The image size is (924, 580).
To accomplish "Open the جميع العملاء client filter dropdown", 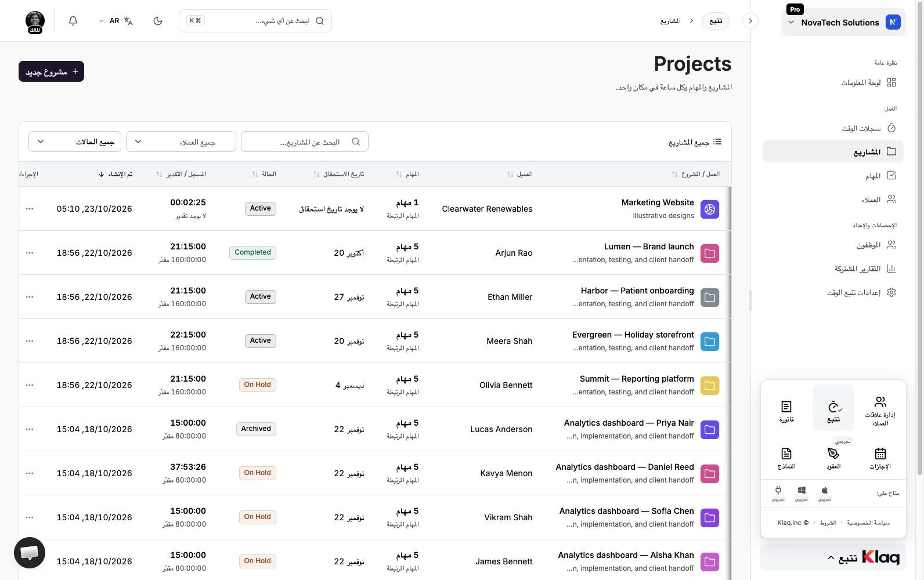I will coord(181,142).
